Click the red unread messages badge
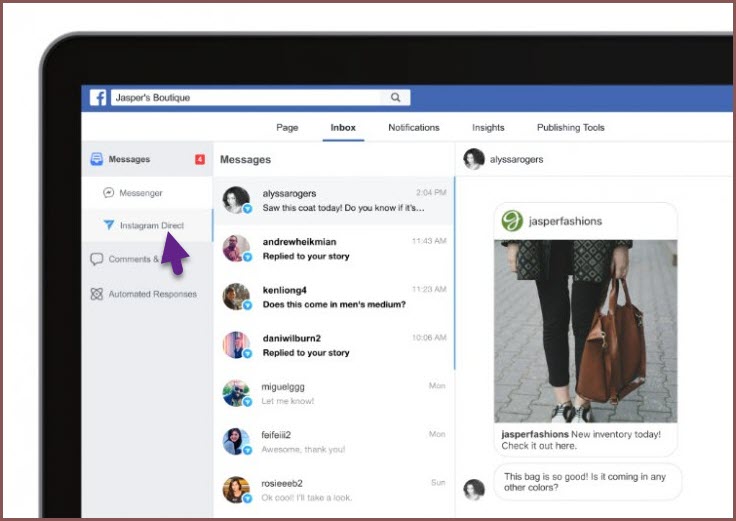Image resolution: width=736 pixels, height=521 pixels. (199, 159)
